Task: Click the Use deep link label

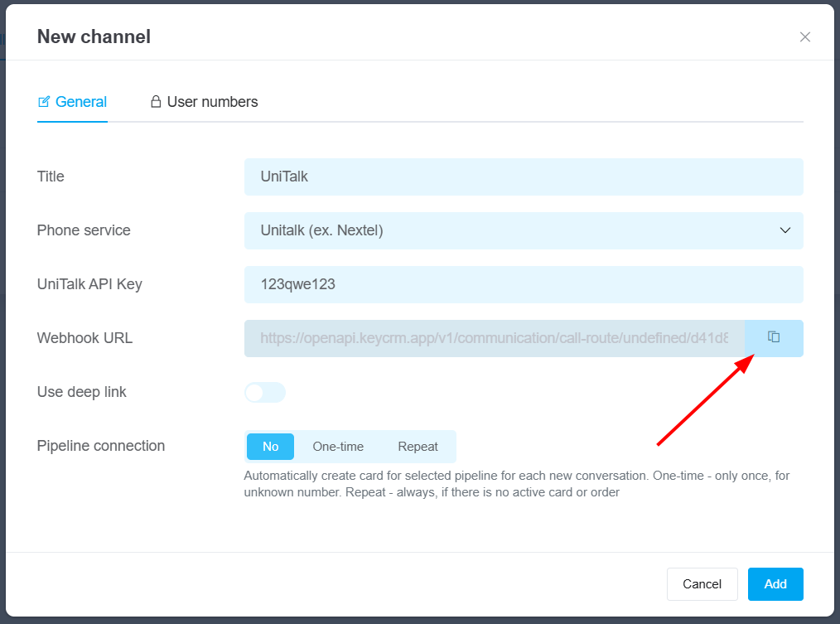Action: pos(82,392)
